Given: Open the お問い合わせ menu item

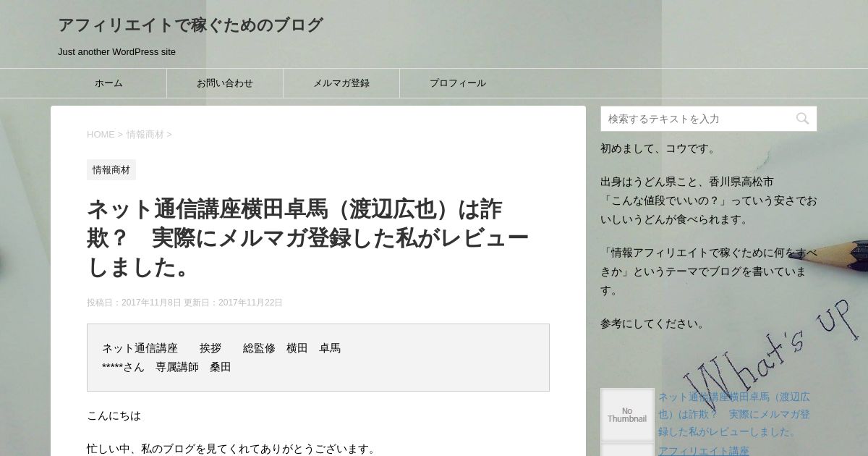Looking at the screenshot, I should click(x=225, y=83).
